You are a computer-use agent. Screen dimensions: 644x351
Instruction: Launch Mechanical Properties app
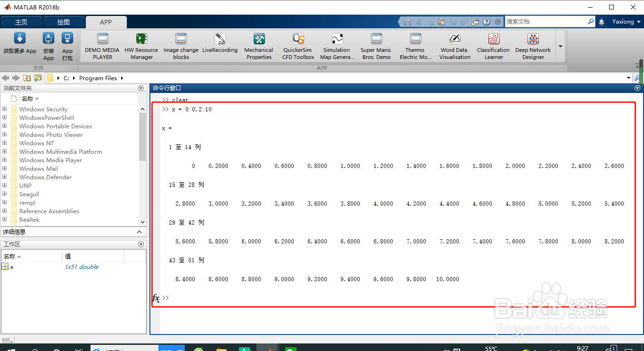pos(259,46)
